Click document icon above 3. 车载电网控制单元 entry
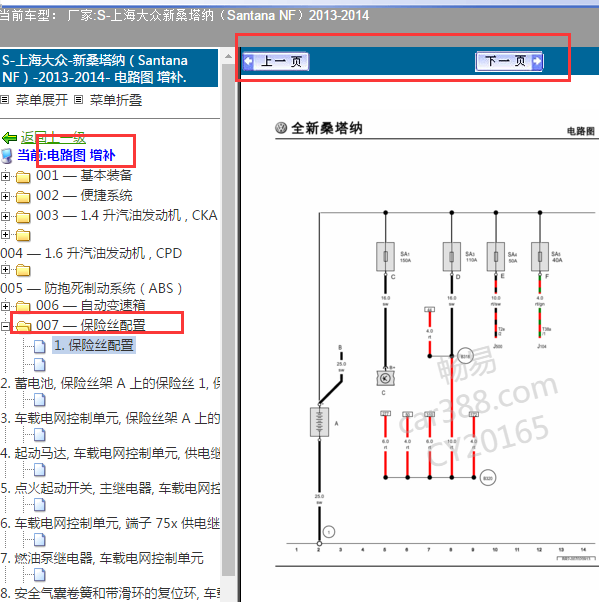 40,400
